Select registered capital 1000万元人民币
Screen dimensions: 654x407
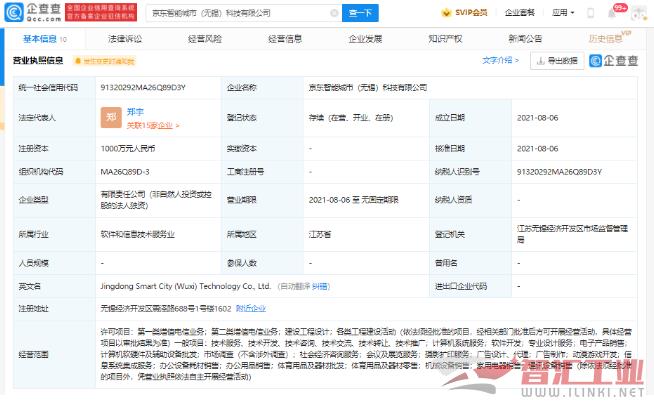(x=128, y=148)
